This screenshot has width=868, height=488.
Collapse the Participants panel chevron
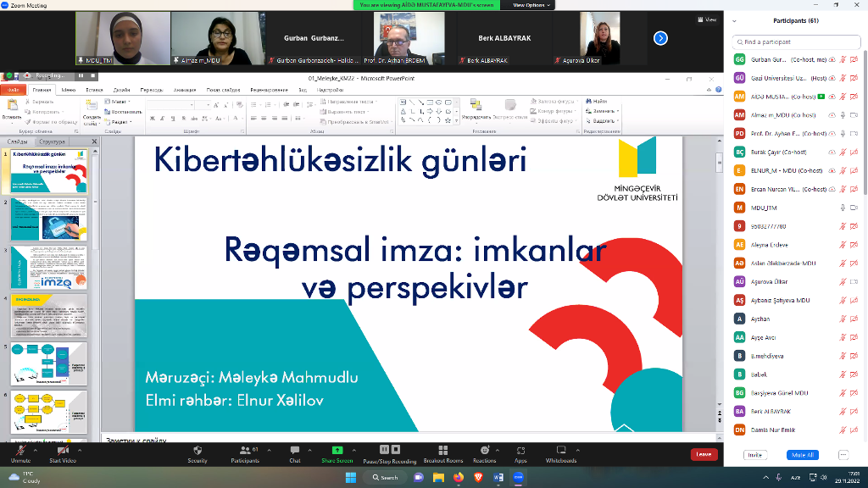point(733,20)
